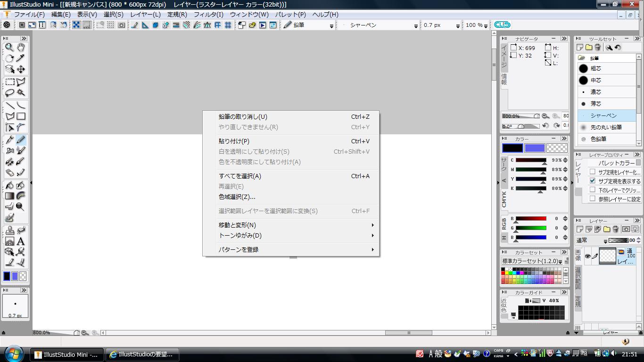Image resolution: width=644 pixels, height=362 pixels.
Task: Toggle the sub ruler to layer checkbox
Action: pos(593,172)
